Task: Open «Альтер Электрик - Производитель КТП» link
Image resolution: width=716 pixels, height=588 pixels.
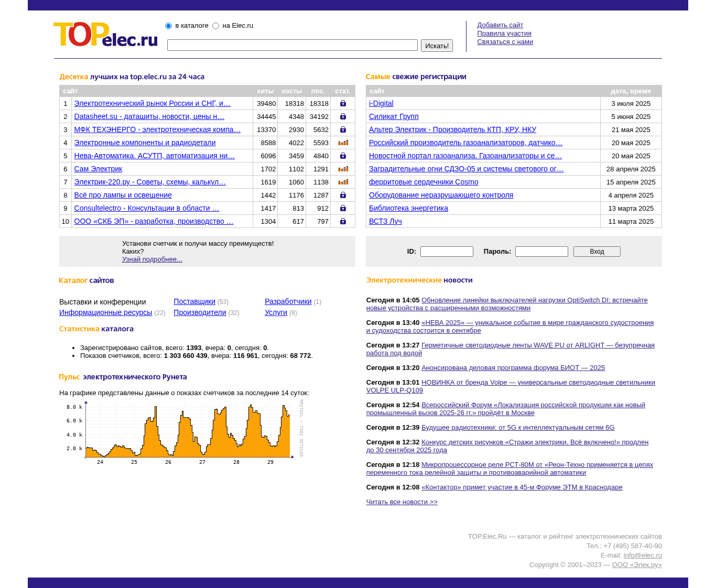Action: [x=452, y=129]
